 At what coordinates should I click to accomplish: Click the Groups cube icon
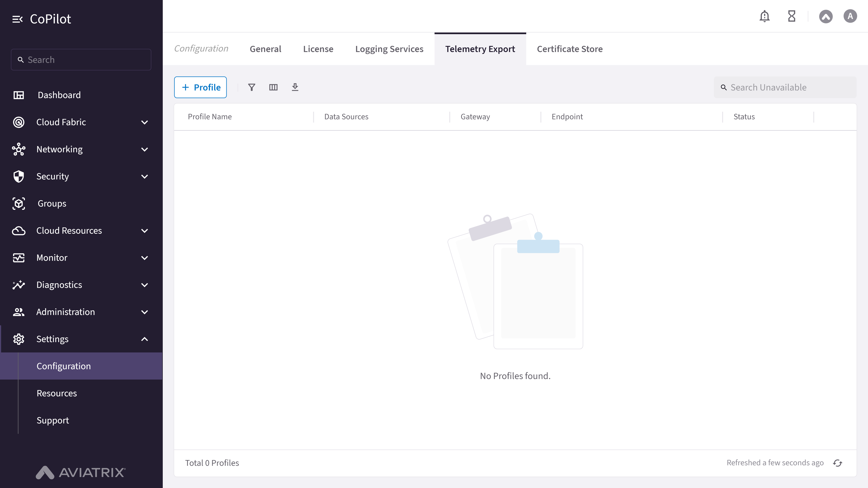coord(18,203)
